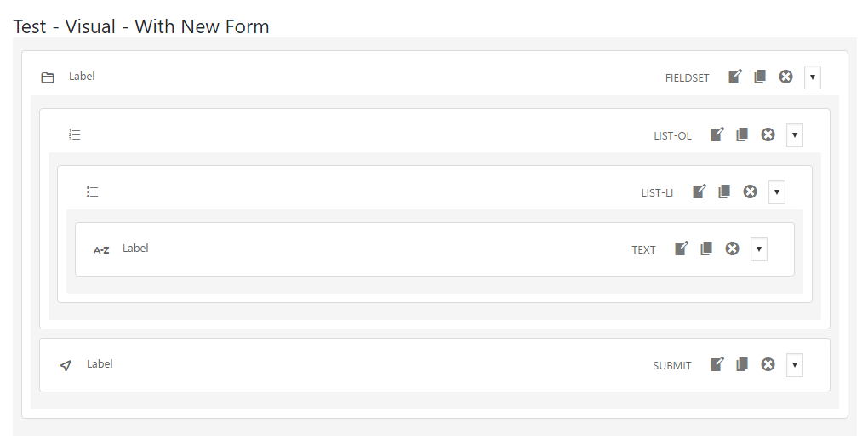Edit the TEXT field
Image resolution: width=868 pixels, height=446 pixels.
click(x=681, y=249)
